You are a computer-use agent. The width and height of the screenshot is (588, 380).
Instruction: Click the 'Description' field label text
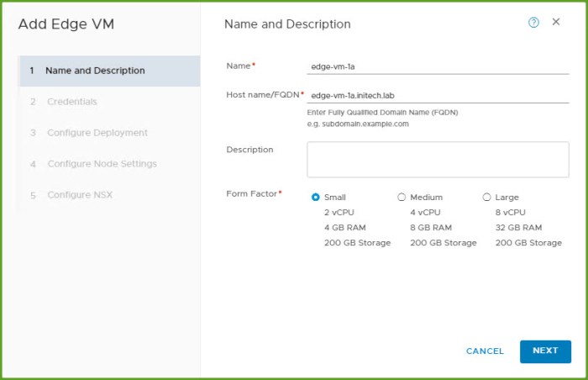click(x=249, y=150)
